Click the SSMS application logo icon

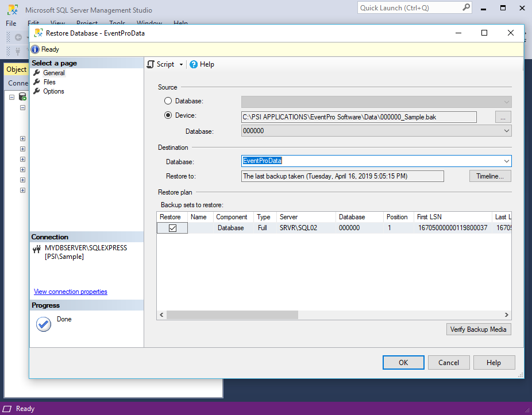pos(13,10)
